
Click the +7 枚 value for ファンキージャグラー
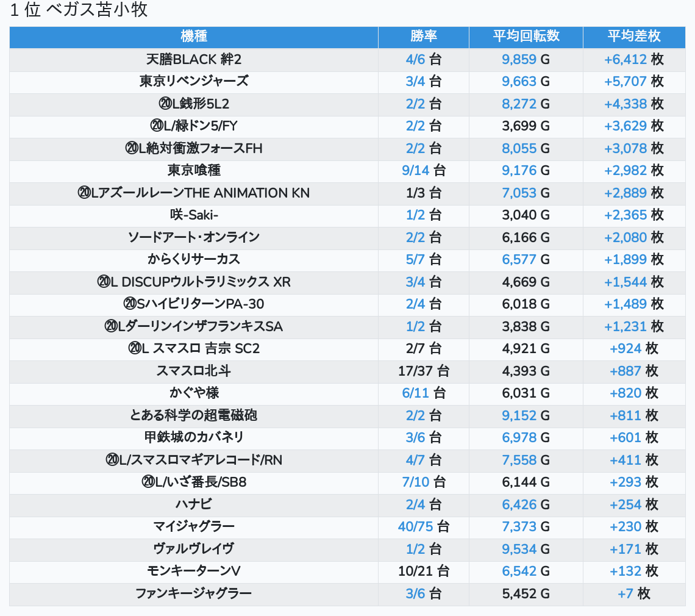click(x=633, y=593)
